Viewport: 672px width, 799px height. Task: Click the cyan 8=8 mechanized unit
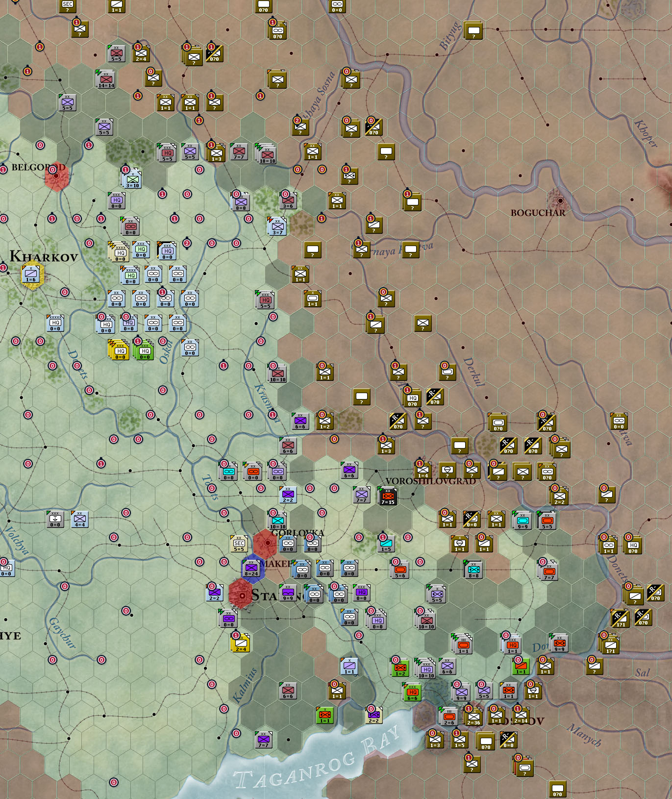(x=473, y=569)
